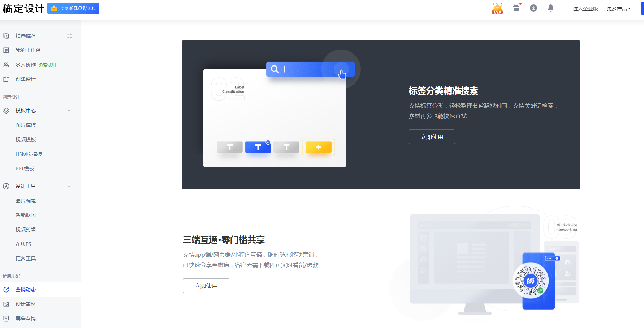Select 图片模板 in the sidebar
This screenshot has height=328, width=644.
pyautogui.click(x=26, y=125)
